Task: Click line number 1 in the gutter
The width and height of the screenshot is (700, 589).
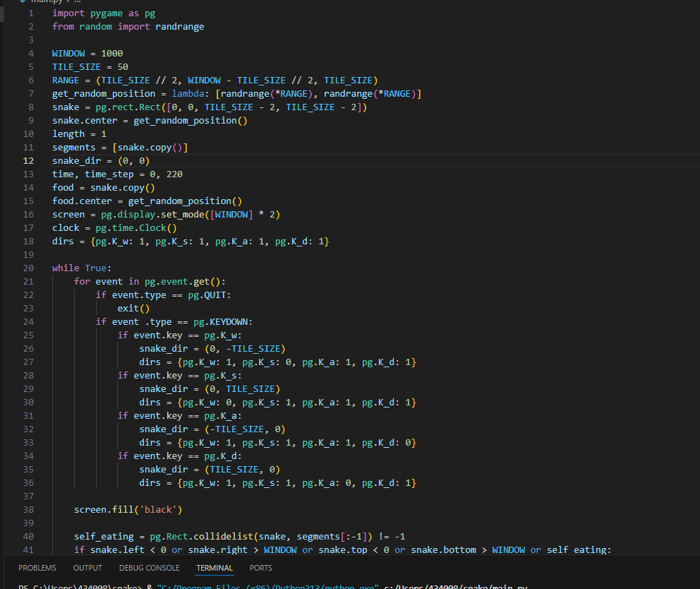Action: pyautogui.click(x=31, y=13)
